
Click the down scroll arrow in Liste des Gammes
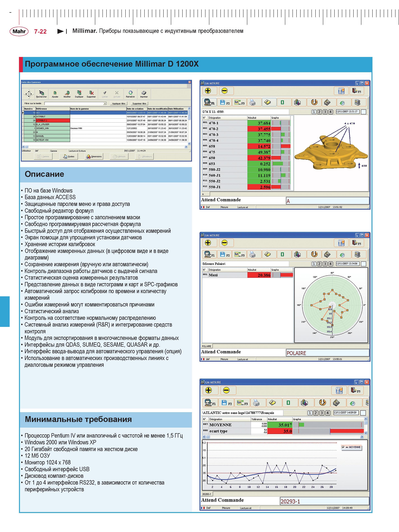click(189, 144)
